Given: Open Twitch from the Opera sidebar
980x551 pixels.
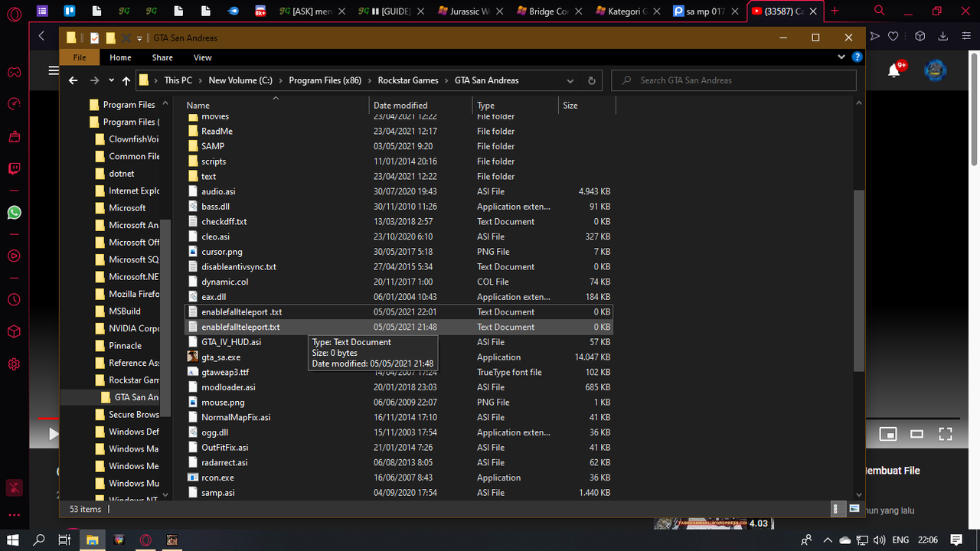Looking at the screenshot, I should tap(14, 169).
